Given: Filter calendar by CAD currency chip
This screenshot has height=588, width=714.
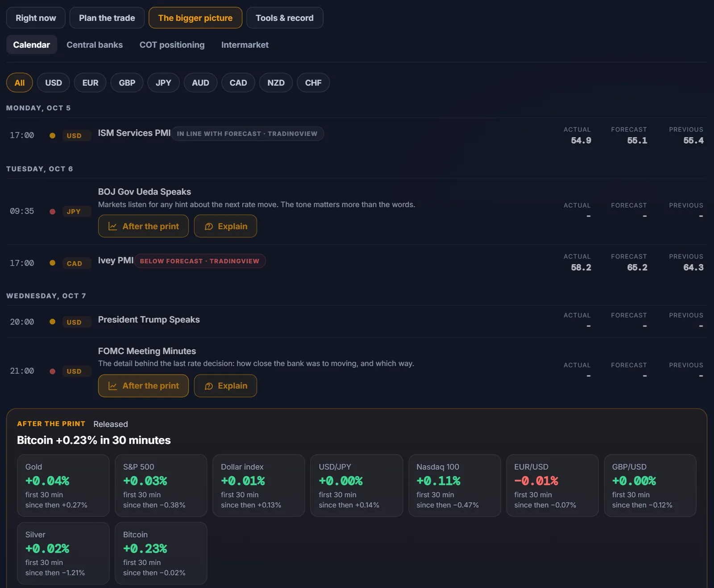Looking at the screenshot, I should [x=238, y=83].
